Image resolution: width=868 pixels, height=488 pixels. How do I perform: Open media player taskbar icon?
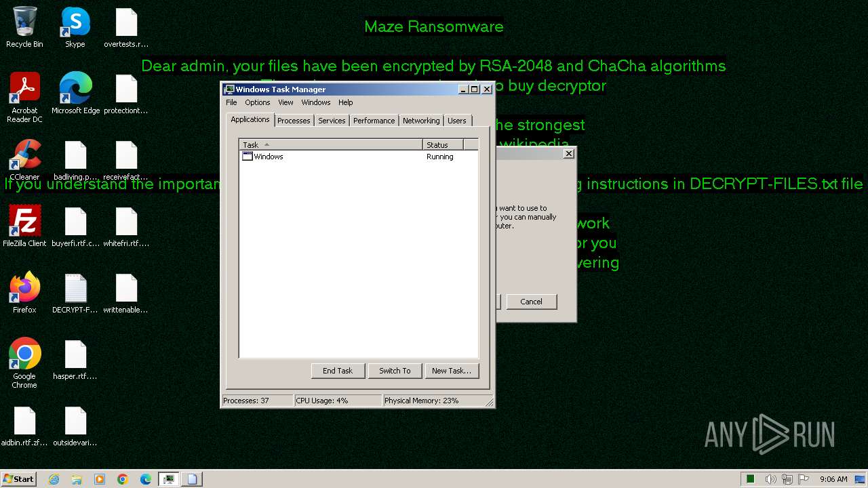point(100,479)
